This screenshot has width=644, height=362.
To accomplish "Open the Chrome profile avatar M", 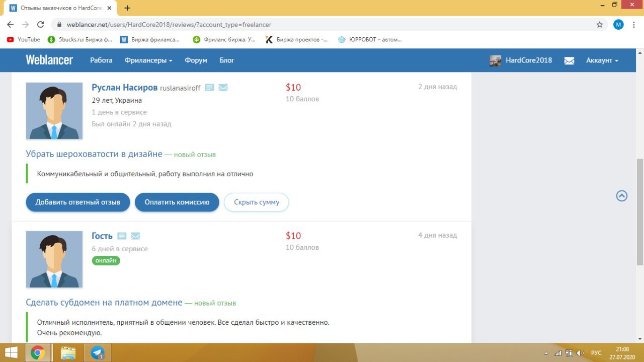I will point(618,24).
